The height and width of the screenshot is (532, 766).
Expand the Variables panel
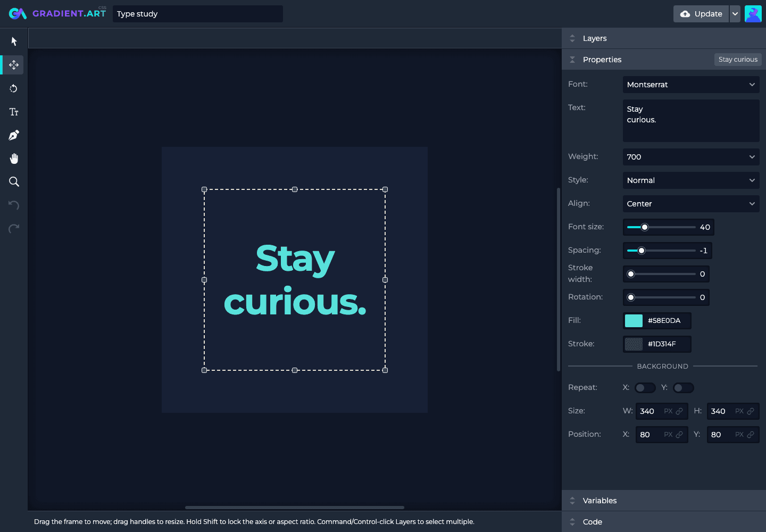664,501
